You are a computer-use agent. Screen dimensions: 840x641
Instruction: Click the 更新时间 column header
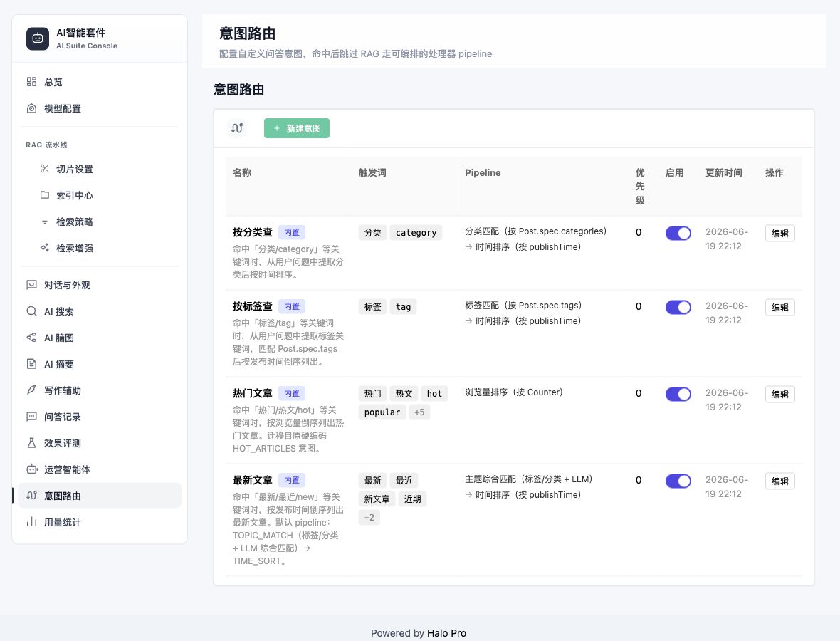coord(724,172)
